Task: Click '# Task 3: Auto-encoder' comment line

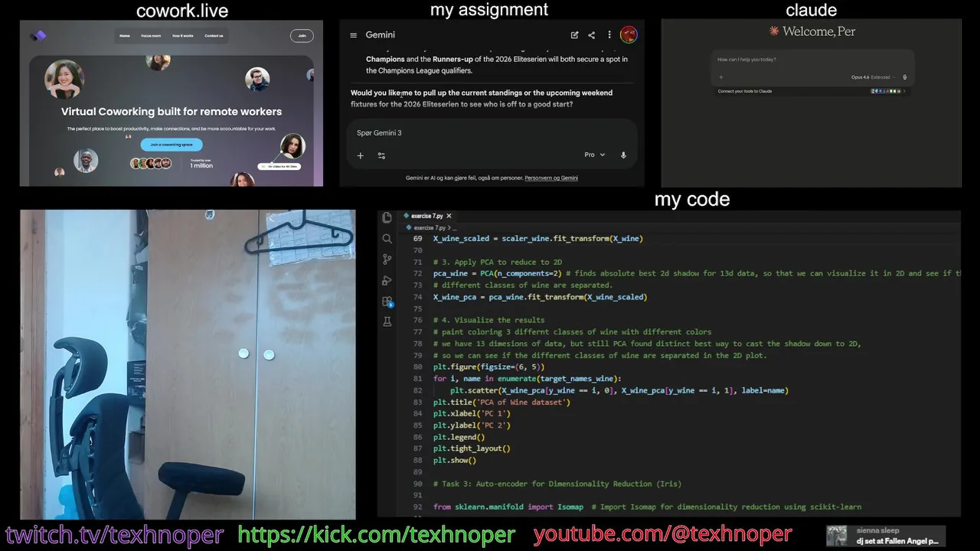Action: point(557,484)
